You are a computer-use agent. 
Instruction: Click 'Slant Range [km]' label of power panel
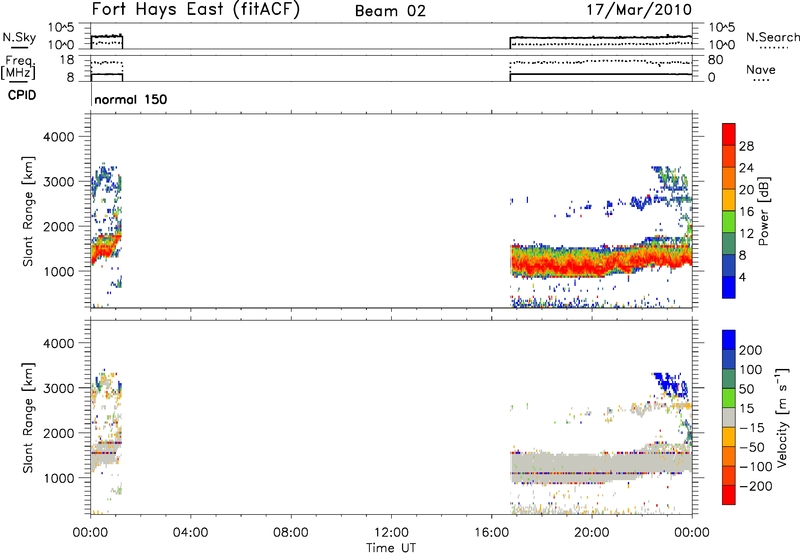28,211
